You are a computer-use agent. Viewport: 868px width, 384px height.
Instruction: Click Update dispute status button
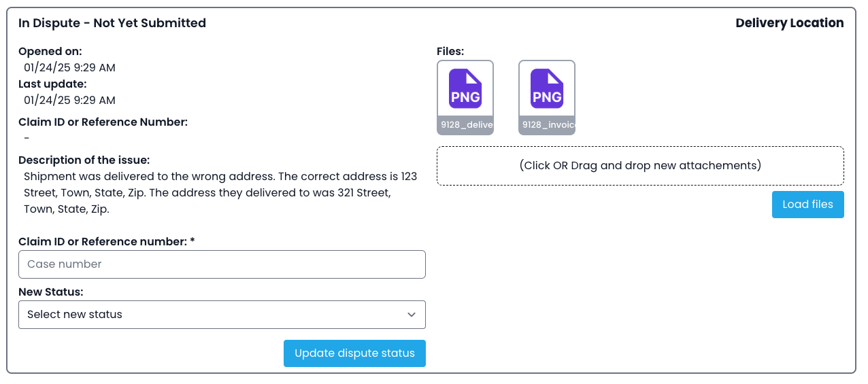(x=354, y=353)
